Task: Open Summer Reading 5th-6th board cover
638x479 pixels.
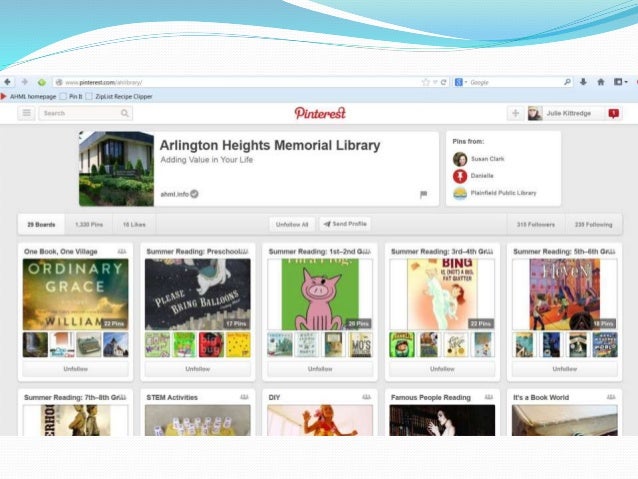Action: coord(565,294)
